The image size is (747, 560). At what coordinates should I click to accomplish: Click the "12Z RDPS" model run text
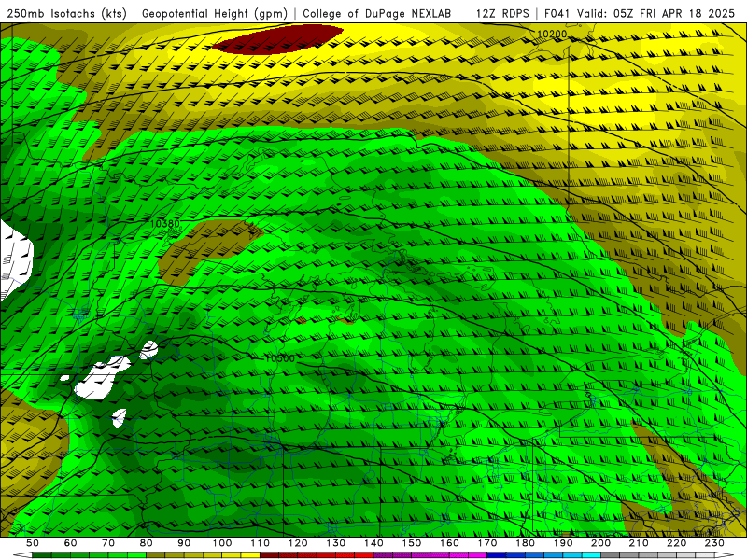pos(502,14)
